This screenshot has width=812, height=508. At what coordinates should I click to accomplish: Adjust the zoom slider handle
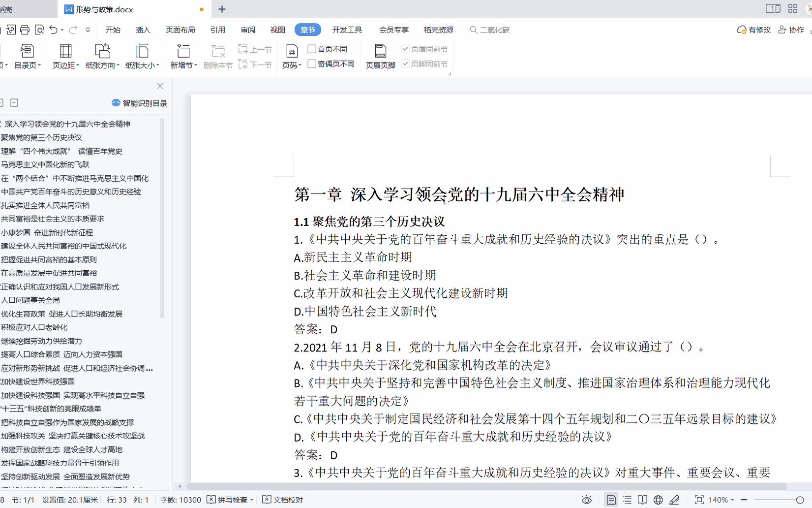point(800,500)
